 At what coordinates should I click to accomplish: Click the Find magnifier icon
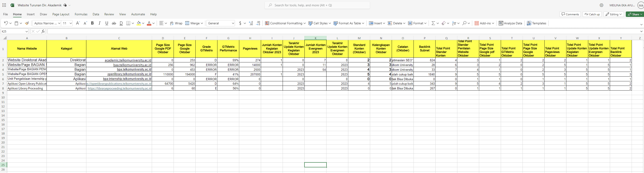tap(464, 23)
